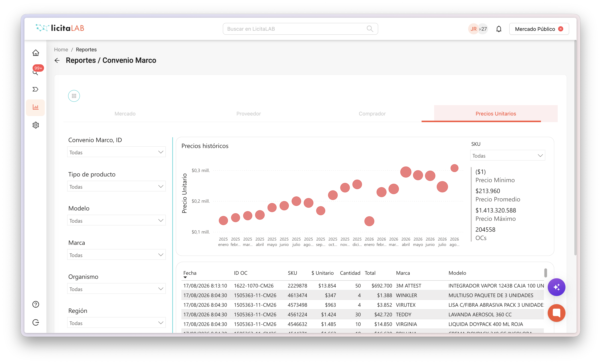The height and width of the screenshot is (364, 601).
Task: Open the SKU dropdown in chart panel
Action: [x=508, y=155]
